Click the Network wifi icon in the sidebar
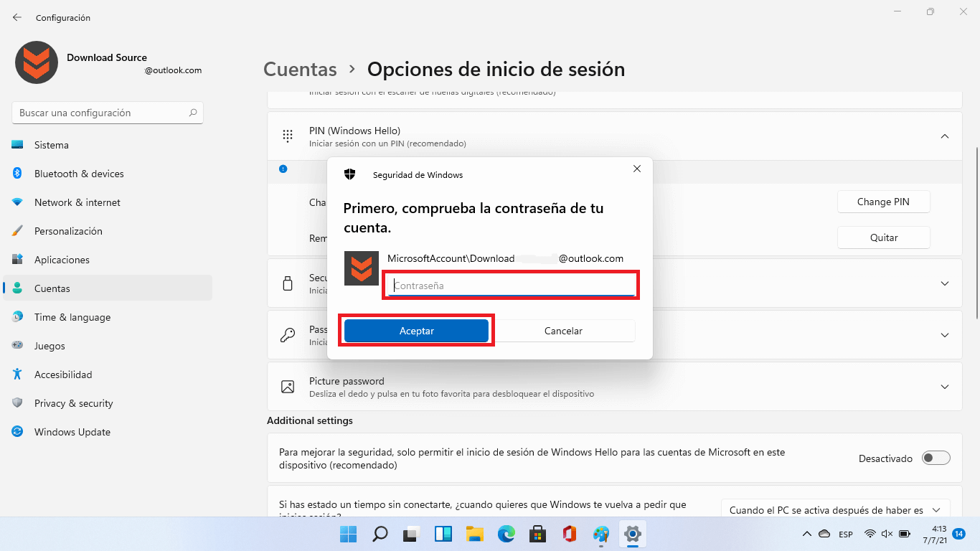The image size is (980, 551). [17, 202]
